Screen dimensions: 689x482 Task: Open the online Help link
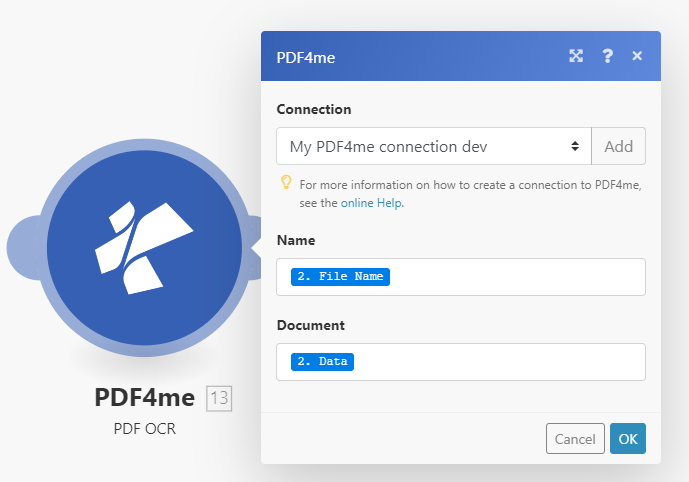[371, 203]
